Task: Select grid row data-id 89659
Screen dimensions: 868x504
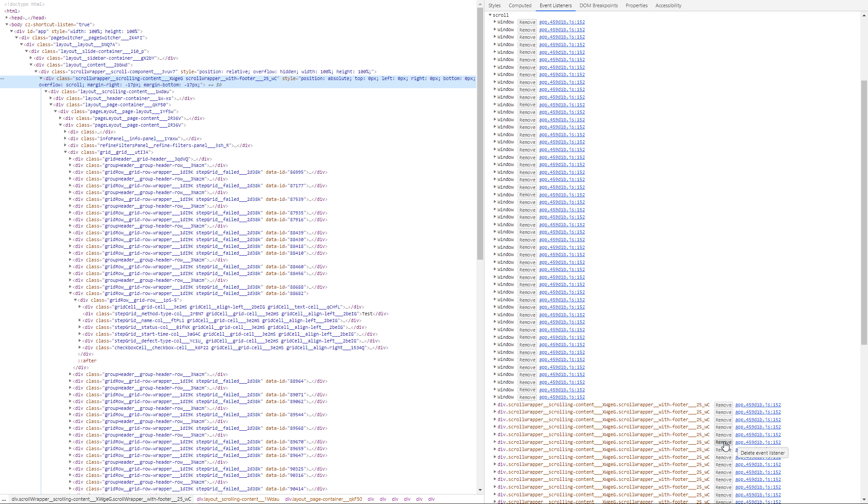Action: [x=200, y=448]
